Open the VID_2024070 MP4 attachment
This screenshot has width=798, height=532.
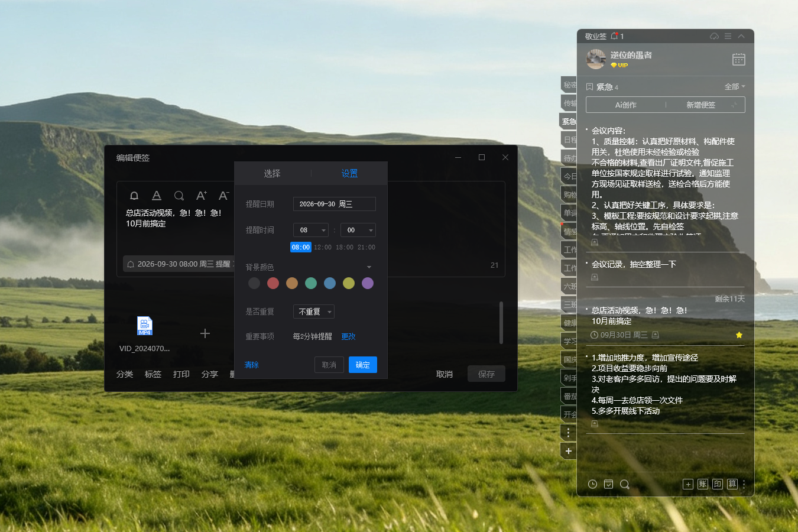pyautogui.click(x=145, y=326)
